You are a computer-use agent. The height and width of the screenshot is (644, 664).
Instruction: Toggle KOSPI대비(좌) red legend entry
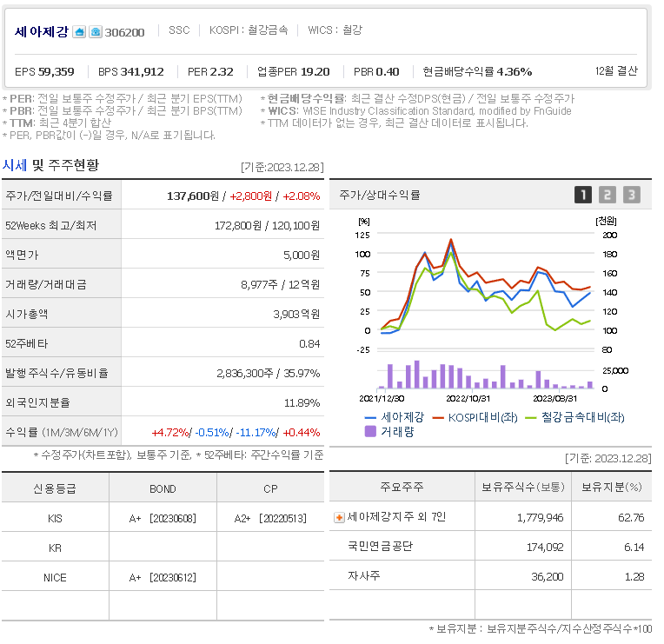pos(475,417)
